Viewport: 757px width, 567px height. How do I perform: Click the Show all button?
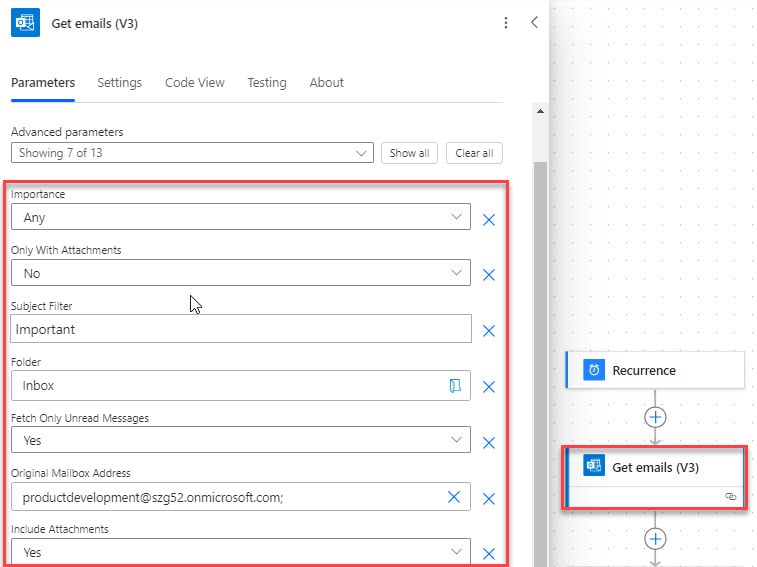point(409,153)
